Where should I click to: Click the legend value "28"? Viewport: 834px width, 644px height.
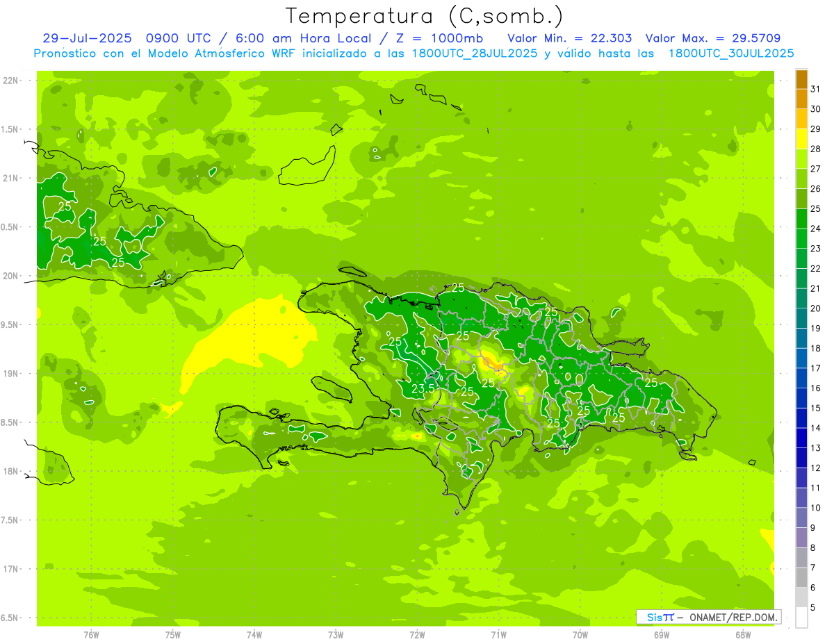[x=816, y=149]
